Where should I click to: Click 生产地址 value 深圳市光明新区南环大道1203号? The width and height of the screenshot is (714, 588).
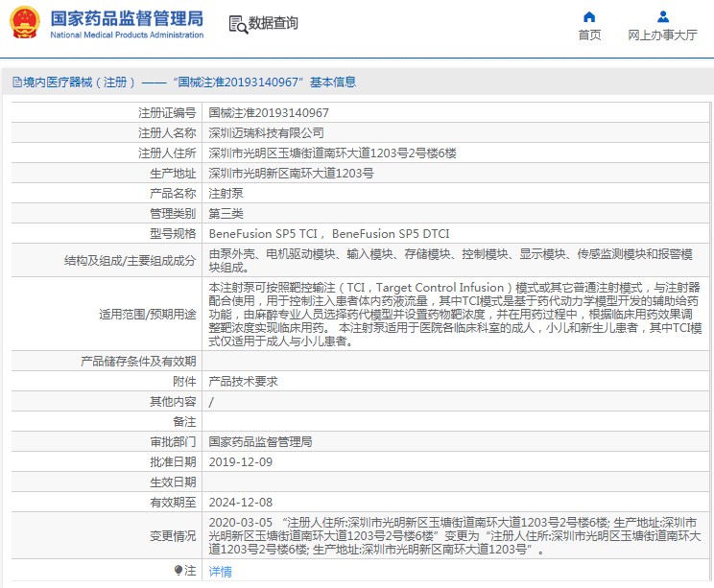292,173
